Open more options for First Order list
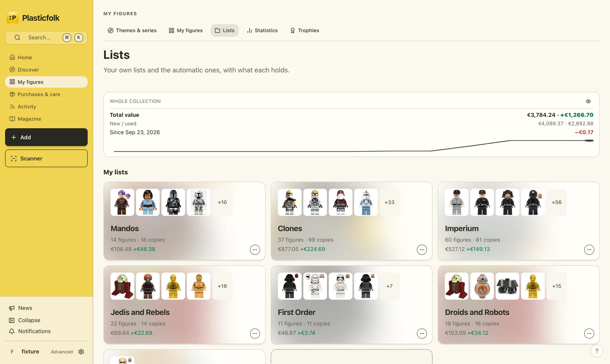The image size is (610, 364). coord(422,334)
